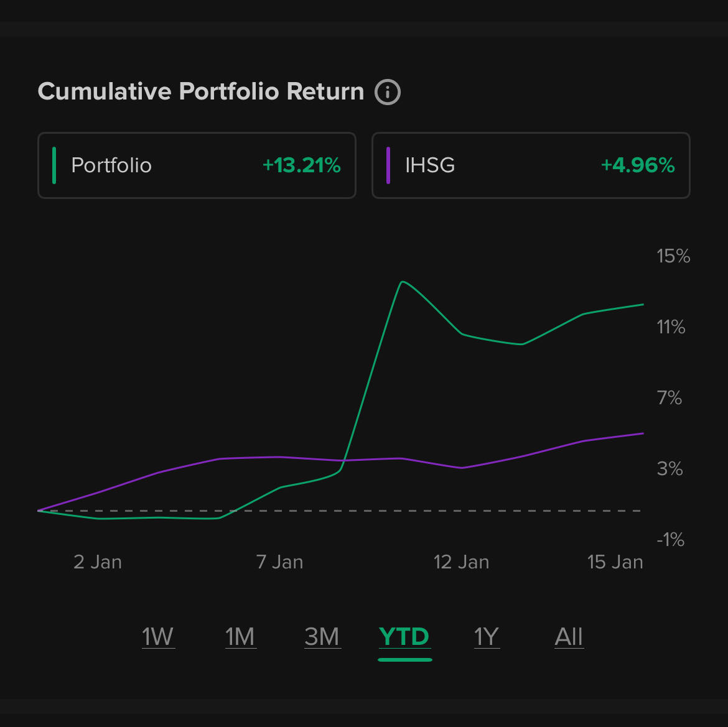Click the green Portfolio color indicator bar
The image size is (728, 727).
pos(55,165)
